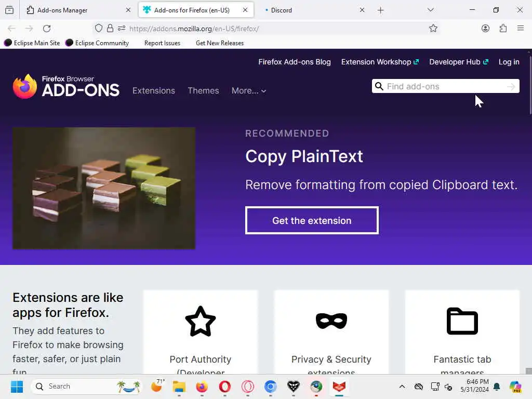Viewport: 532px width, 399px height.
Task: Open the Firefox Add-ons Blog link
Action: (295, 62)
